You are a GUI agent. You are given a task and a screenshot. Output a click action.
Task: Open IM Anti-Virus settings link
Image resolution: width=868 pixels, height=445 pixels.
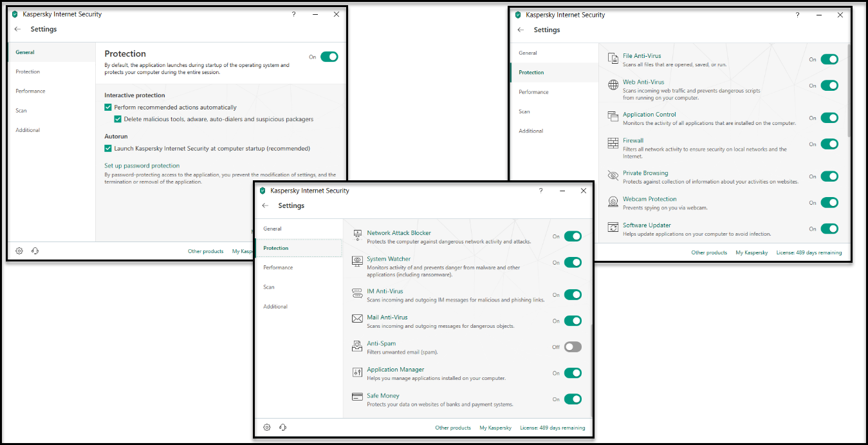[x=385, y=292]
